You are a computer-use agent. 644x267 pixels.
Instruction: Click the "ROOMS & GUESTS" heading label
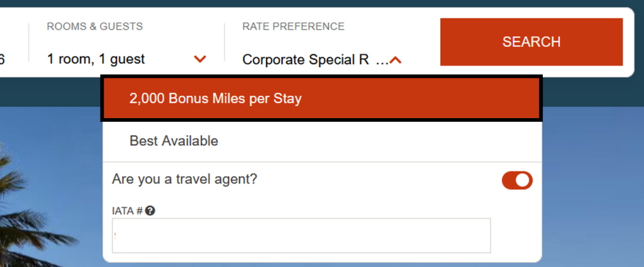pos(95,26)
